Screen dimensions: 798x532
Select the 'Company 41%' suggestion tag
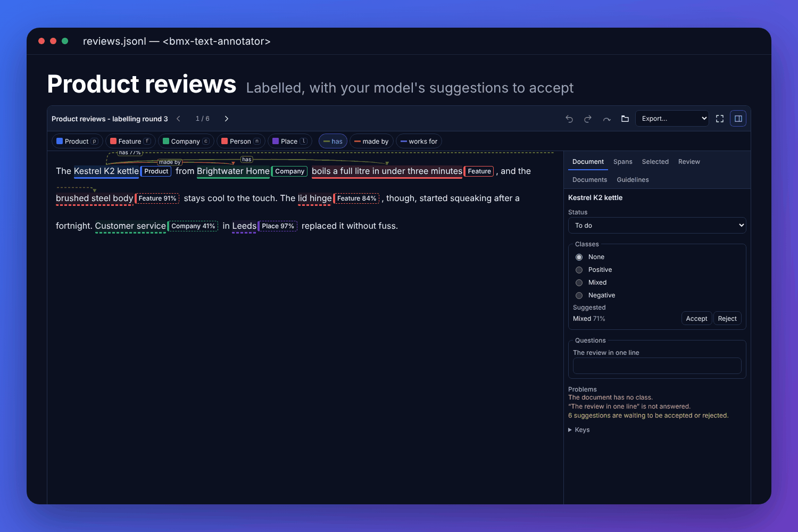(193, 226)
